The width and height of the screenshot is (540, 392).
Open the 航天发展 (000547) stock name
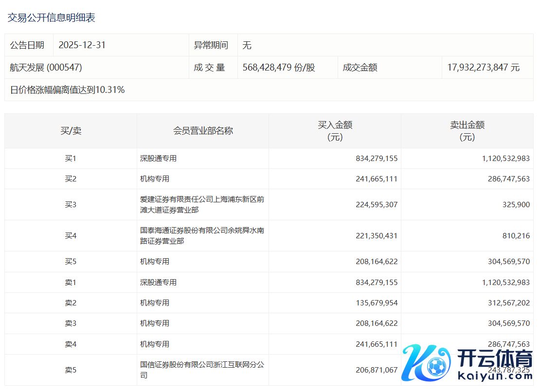(x=46, y=68)
